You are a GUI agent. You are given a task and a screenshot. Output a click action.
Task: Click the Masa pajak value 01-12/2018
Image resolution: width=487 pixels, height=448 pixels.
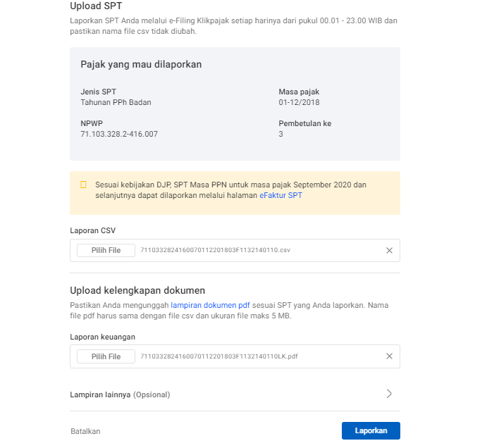(x=299, y=102)
